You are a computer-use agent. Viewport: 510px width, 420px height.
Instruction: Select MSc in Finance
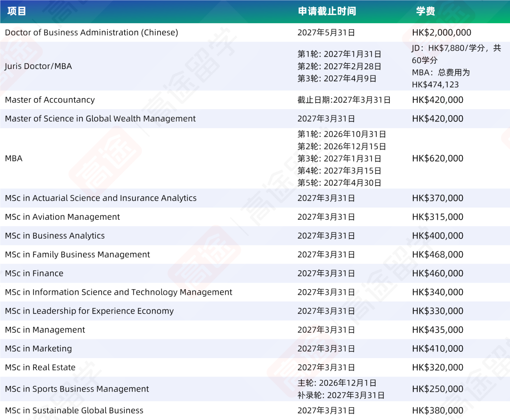[34, 274]
